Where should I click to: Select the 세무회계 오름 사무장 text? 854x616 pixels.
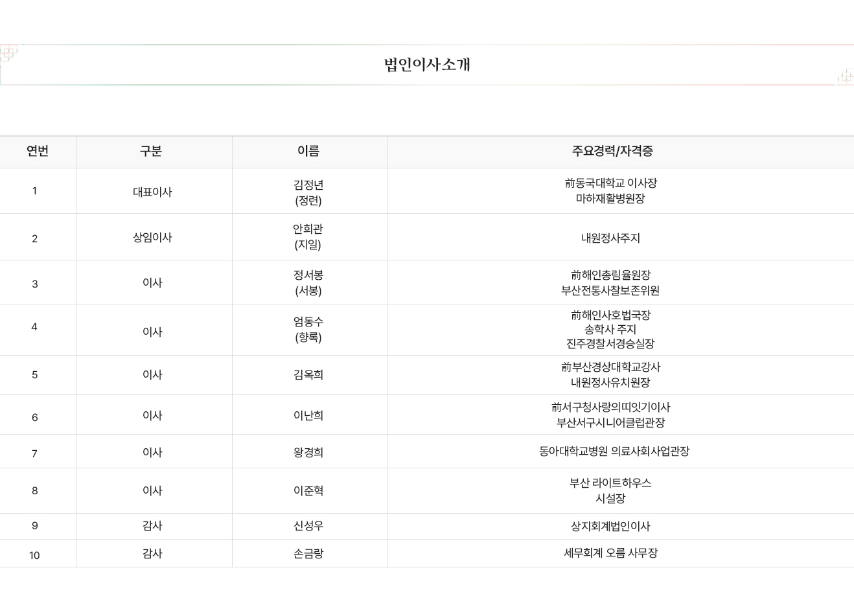(x=610, y=553)
